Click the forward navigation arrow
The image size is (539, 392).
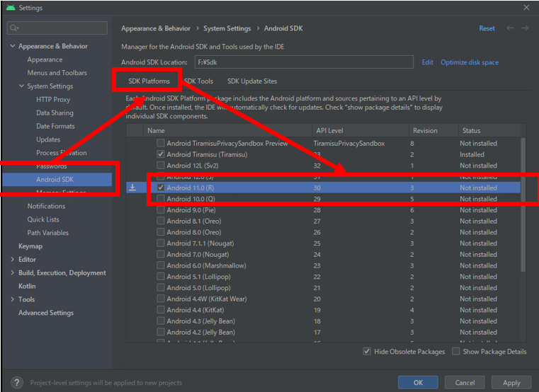click(525, 28)
